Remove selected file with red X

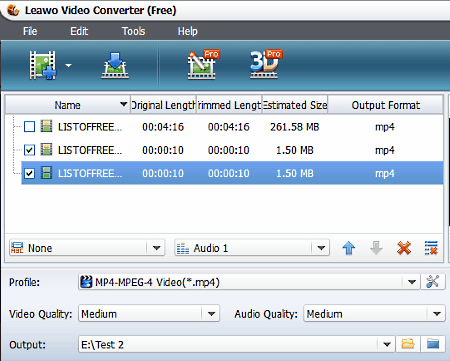[404, 248]
